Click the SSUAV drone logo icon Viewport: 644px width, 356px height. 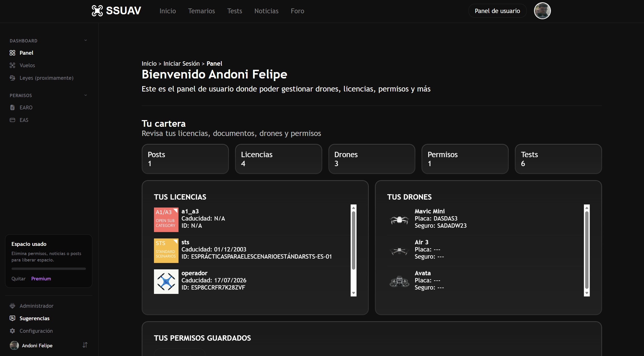[97, 11]
